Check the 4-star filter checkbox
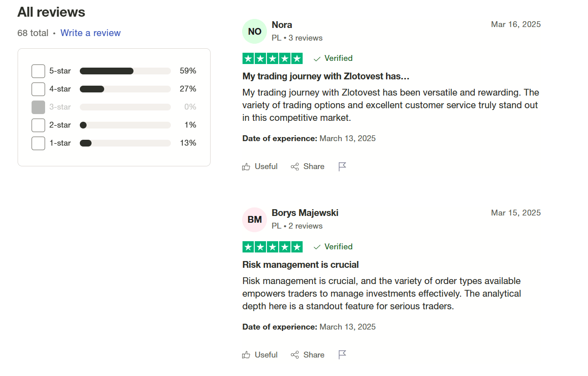This screenshot has width=588, height=376. (x=38, y=89)
